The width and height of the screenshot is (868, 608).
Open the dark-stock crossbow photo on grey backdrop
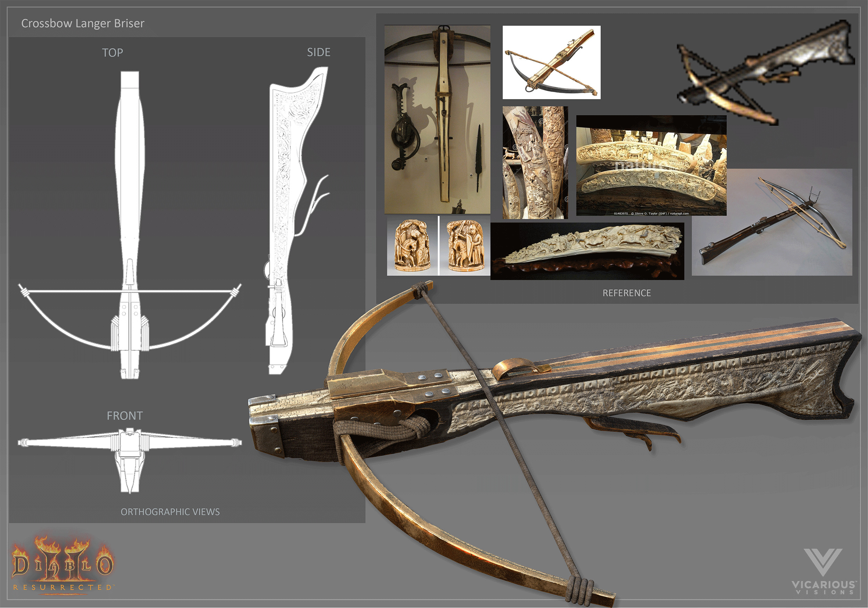[x=771, y=222]
